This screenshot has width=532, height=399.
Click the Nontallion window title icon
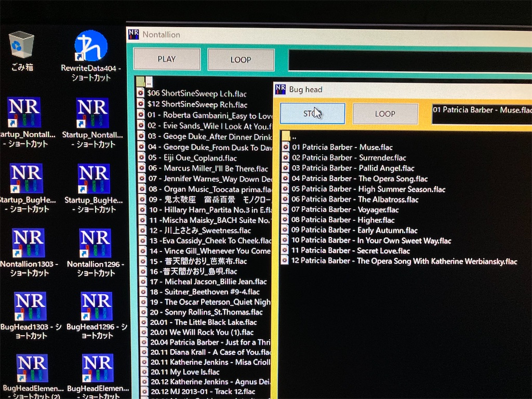pos(134,34)
